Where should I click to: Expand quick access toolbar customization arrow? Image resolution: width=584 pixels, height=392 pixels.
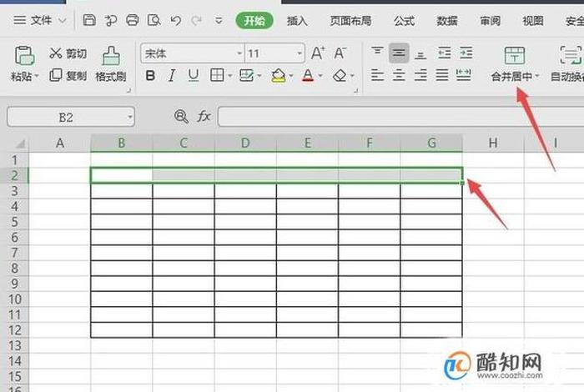click(x=219, y=21)
